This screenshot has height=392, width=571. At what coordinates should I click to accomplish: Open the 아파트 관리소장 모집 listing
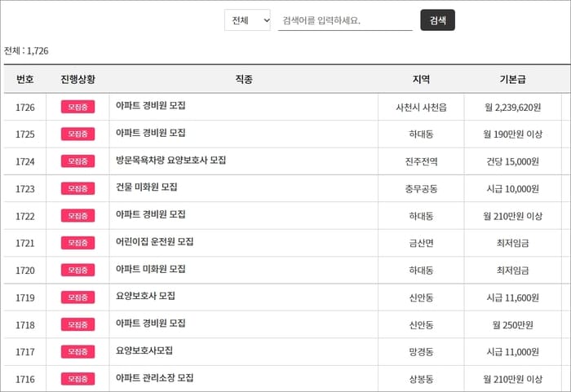[x=154, y=378]
